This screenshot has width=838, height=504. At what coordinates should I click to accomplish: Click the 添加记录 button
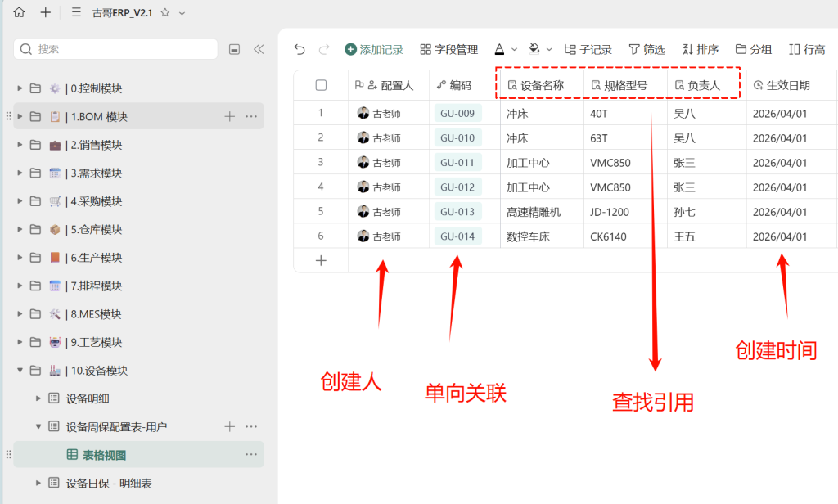tap(374, 50)
